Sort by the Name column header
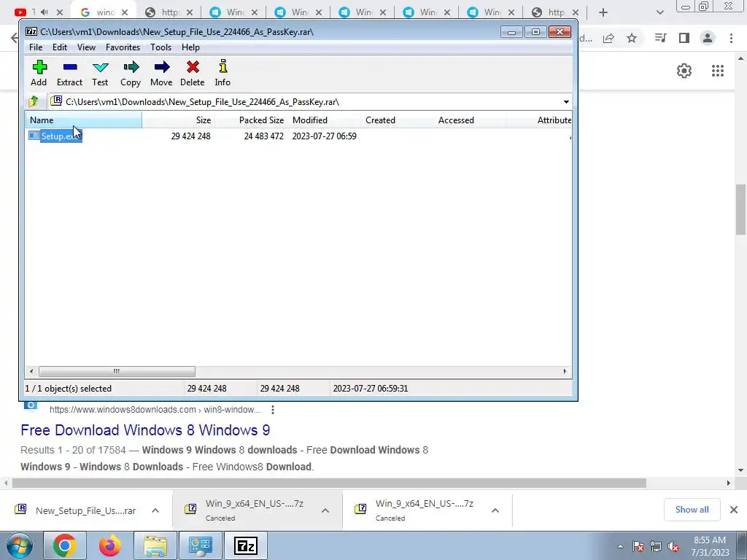The width and height of the screenshot is (747, 560). click(83, 120)
